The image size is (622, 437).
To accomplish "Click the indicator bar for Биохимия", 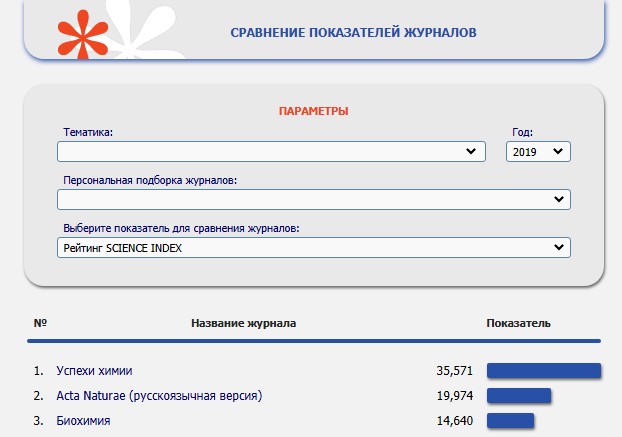I will [511, 420].
